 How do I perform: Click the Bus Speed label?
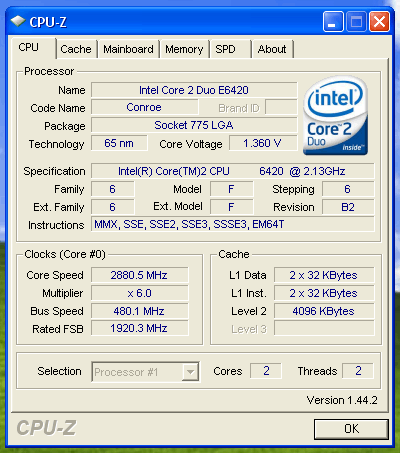coord(57,311)
